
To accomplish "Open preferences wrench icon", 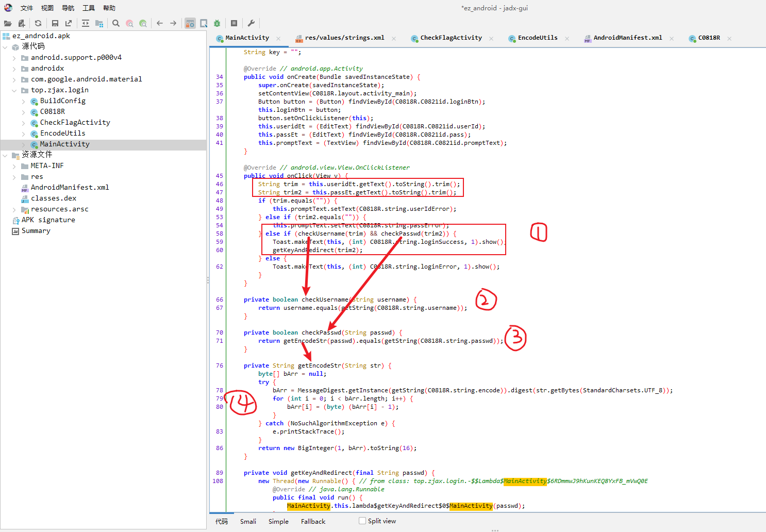I will [251, 23].
